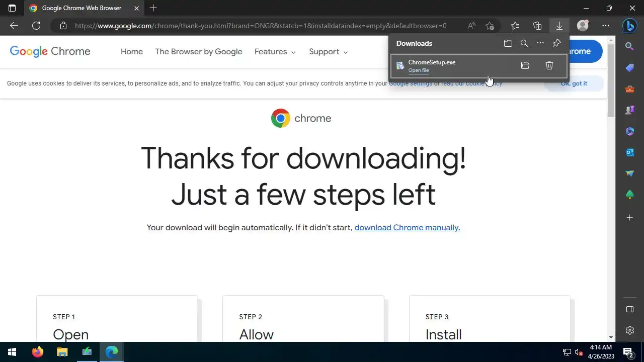This screenshot has width=644, height=362.
Task: Close the Google Chrome Web Browser tab
Action: (x=136, y=8)
